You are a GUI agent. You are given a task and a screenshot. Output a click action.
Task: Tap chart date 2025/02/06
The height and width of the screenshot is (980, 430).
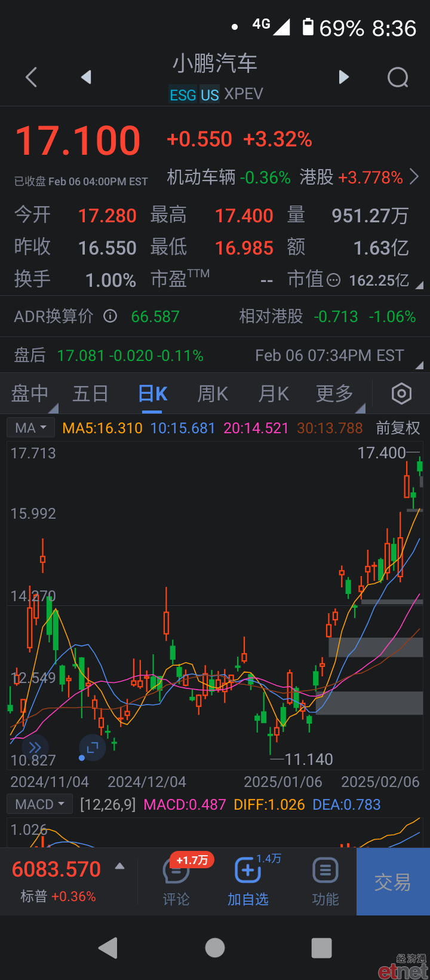tap(380, 782)
